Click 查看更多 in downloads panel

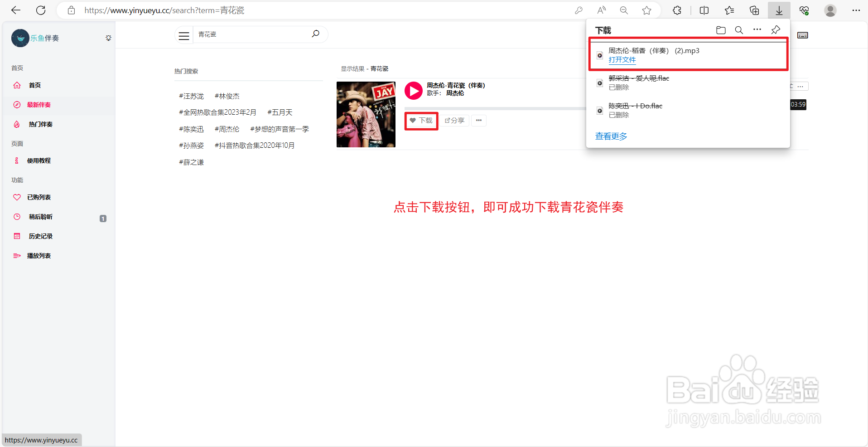610,136
